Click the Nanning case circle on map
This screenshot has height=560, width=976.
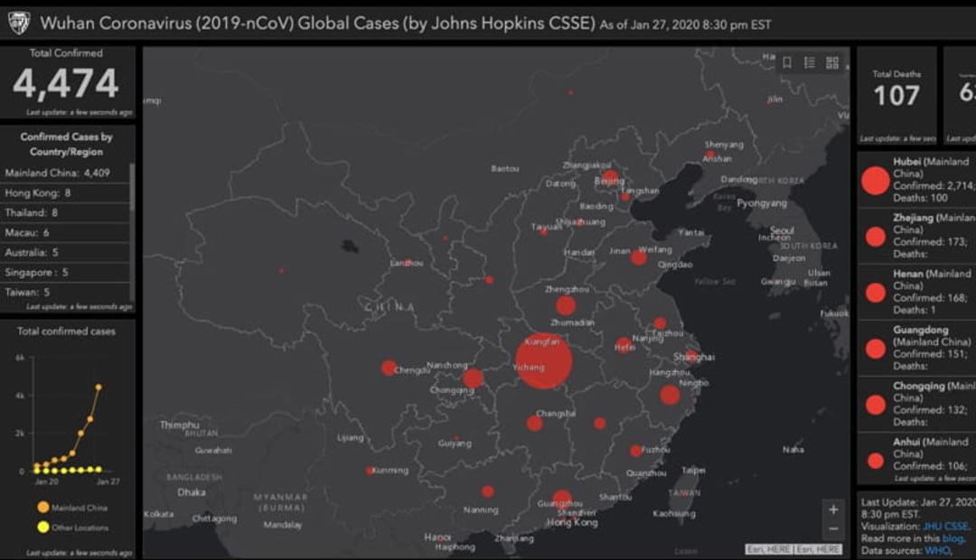(488, 491)
